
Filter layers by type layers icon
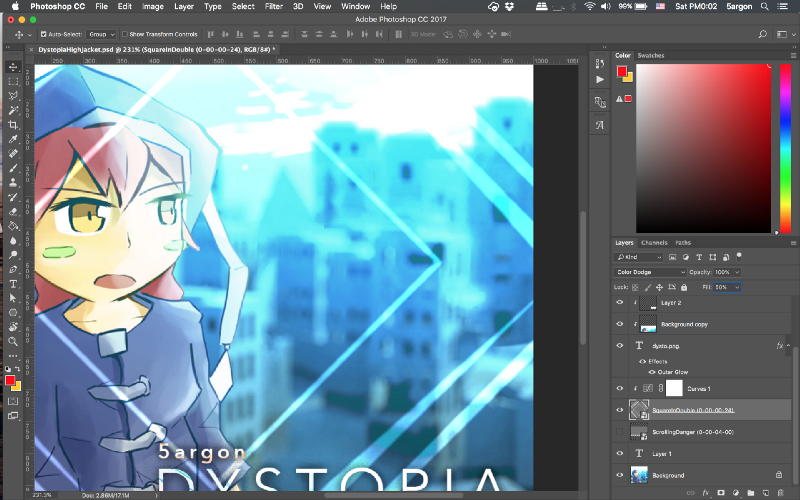click(699, 257)
